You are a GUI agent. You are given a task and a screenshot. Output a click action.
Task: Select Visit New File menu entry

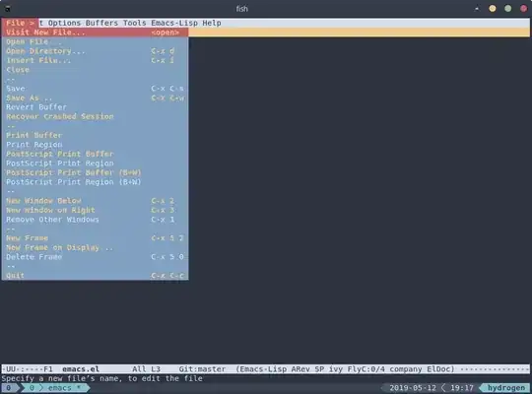coord(95,33)
